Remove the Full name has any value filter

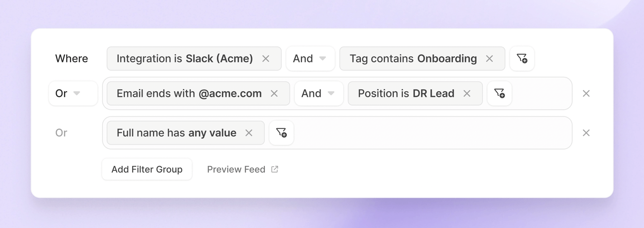click(x=249, y=133)
